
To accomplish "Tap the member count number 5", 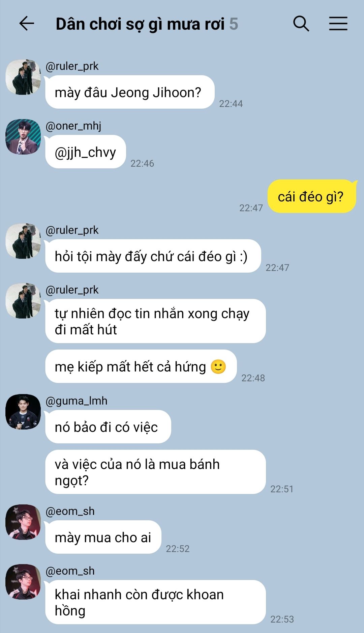I will pos(234,24).
